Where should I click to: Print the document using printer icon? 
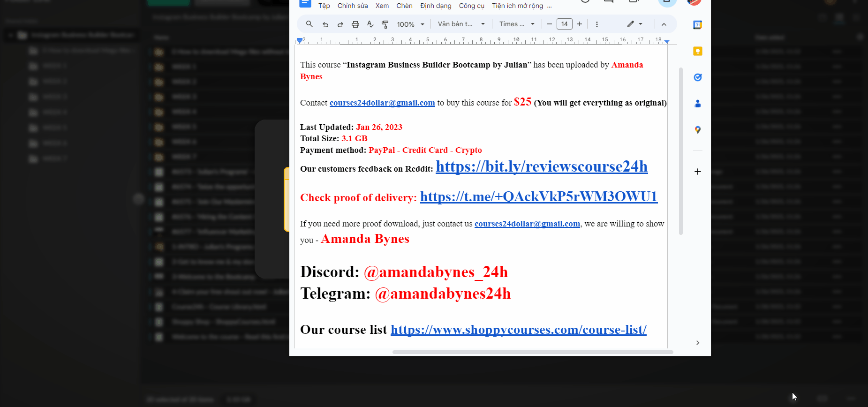click(x=355, y=24)
